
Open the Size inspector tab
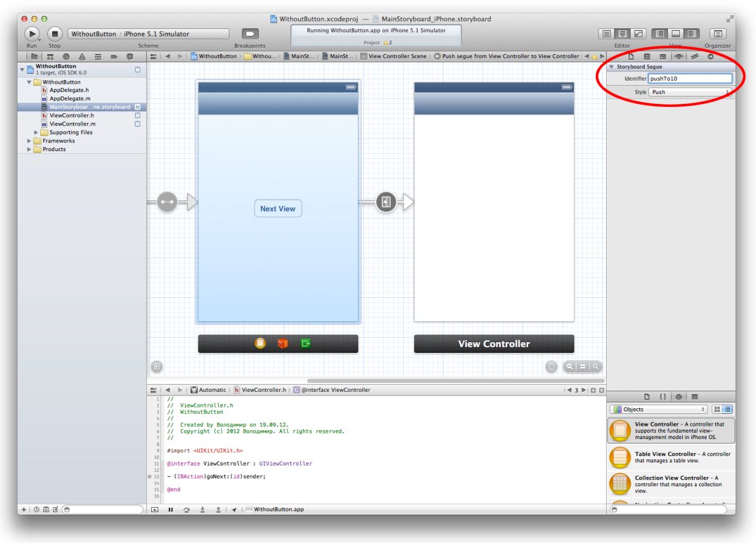(x=695, y=56)
